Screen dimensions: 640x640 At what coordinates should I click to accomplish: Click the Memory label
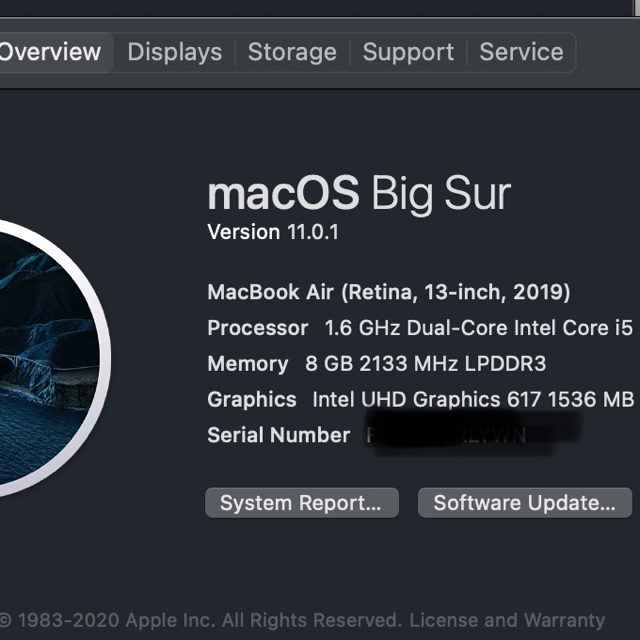tap(248, 364)
